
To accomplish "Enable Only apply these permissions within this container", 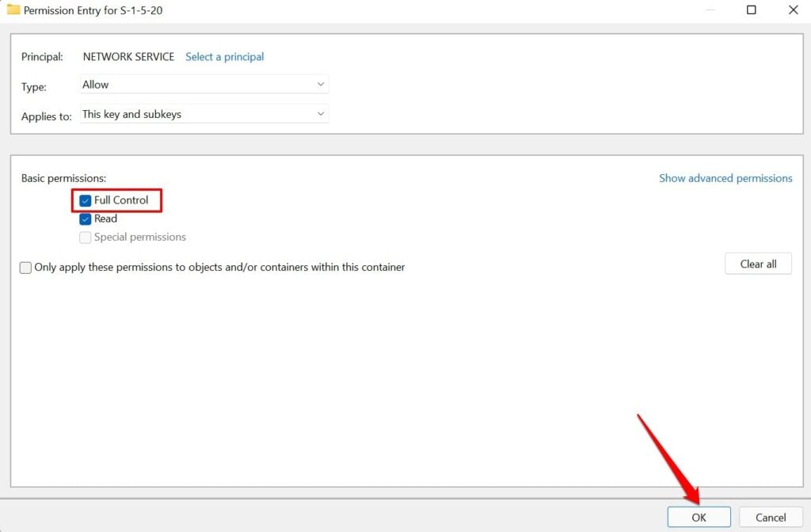I will pos(25,268).
